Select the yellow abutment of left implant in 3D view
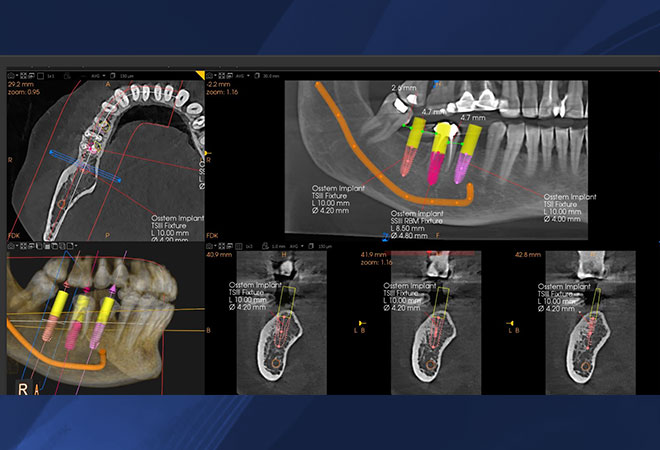This screenshot has width=660, height=450. [x=60, y=304]
